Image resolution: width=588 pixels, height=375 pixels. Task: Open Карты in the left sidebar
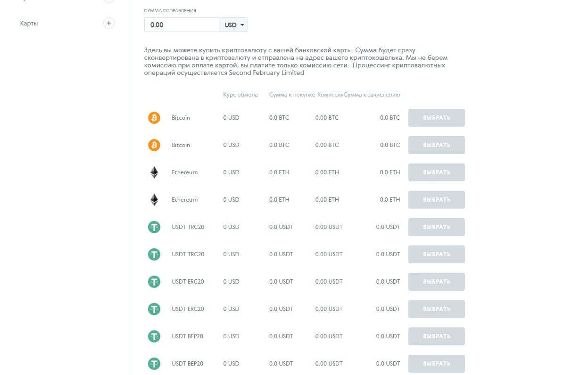pos(29,23)
